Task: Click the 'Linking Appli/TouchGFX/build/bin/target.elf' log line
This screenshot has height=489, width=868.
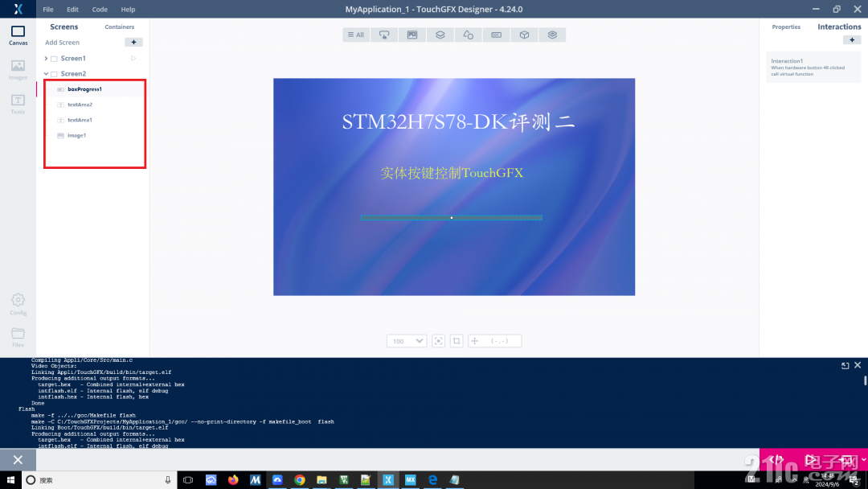Action: (101, 372)
